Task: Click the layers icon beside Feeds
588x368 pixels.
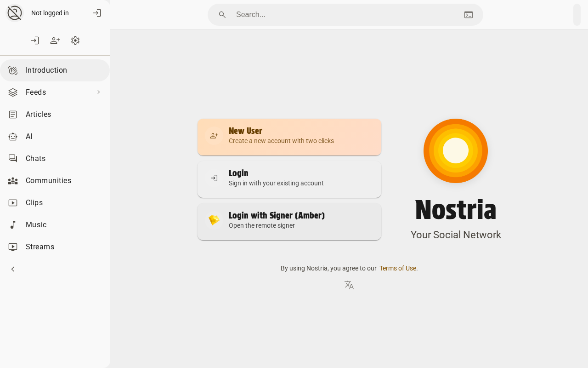Action: tap(13, 92)
